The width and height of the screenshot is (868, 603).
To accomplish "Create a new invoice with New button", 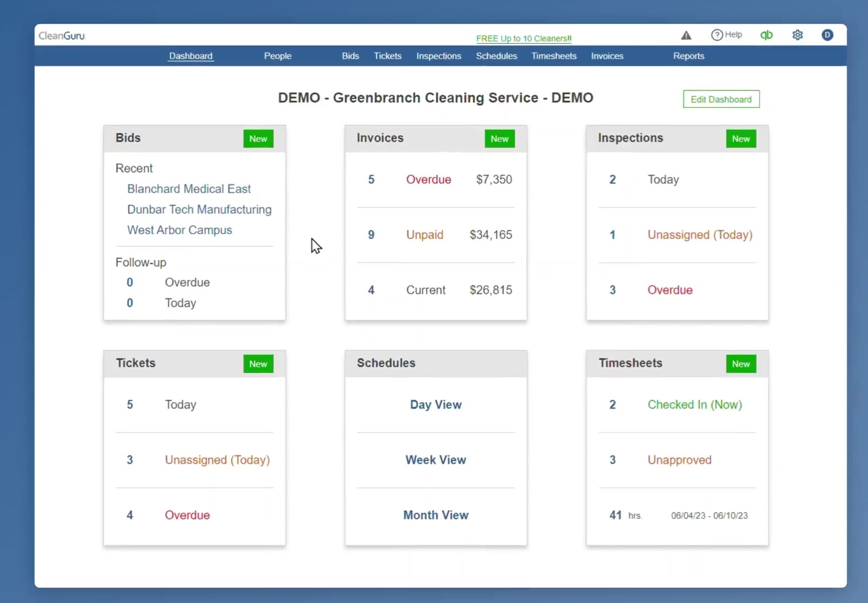I will (x=500, y=139).
